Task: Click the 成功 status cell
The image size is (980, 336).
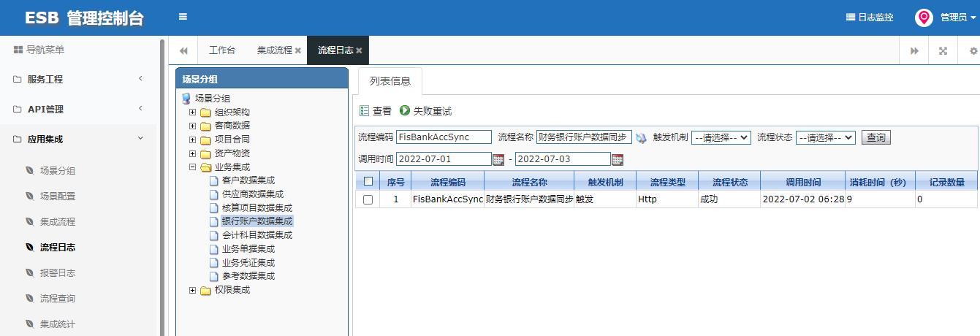Action: (x=729, y=199)
